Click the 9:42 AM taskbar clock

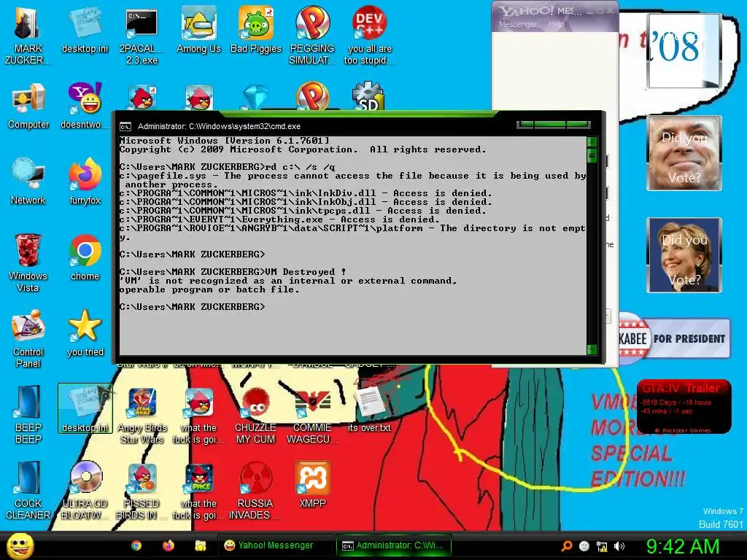682,546
